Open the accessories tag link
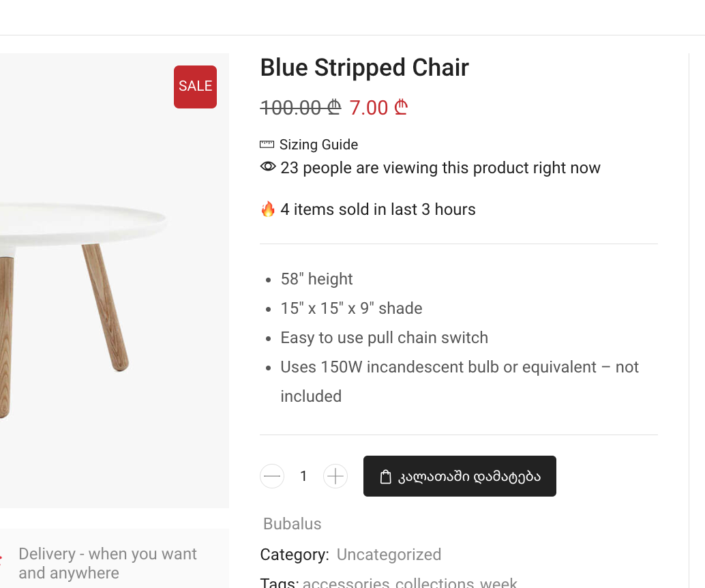The height and width of the screenshot is (588, 705). (x=346, y=583)
